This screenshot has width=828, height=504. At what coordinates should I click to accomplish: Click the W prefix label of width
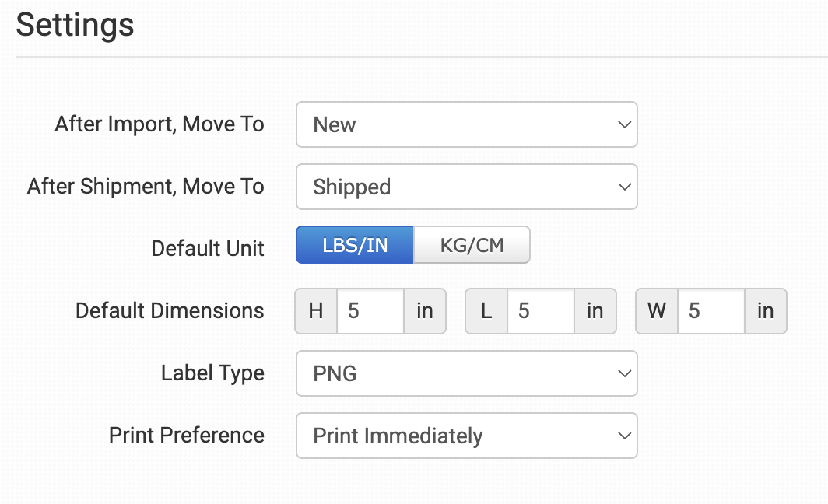coord(657,311)
